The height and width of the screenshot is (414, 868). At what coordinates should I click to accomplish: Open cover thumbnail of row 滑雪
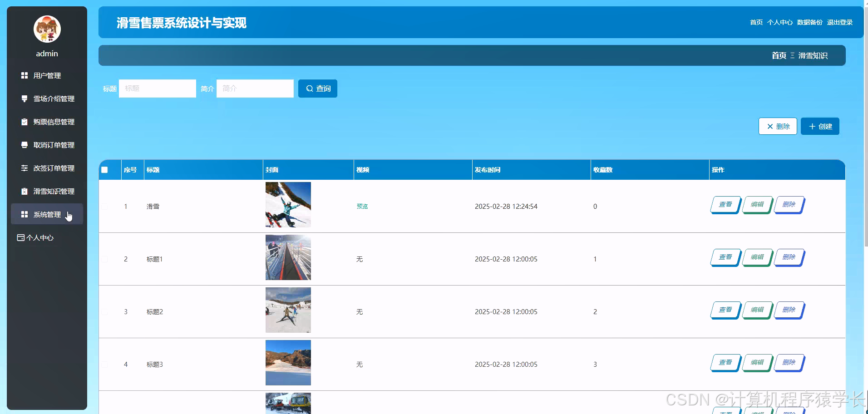coord(288,205)
